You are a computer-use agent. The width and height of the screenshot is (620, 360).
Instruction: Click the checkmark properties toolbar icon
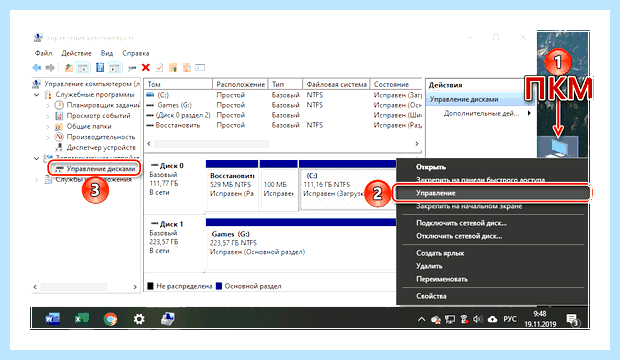tap(159, 68)
